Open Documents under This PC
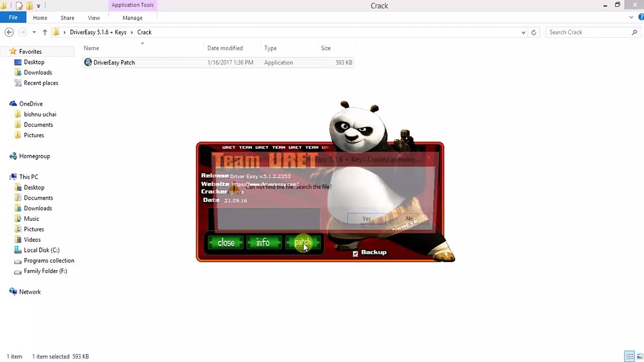 [38, 198]
